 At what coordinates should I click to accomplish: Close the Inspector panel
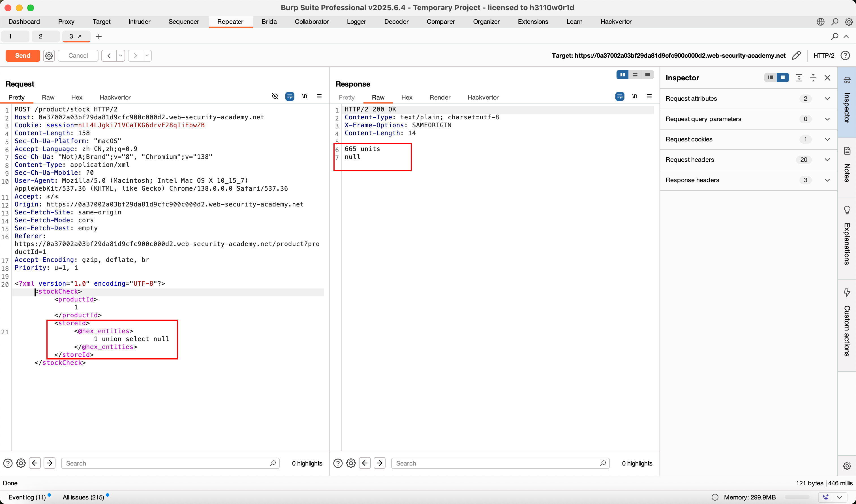click(x=827, y=78)
